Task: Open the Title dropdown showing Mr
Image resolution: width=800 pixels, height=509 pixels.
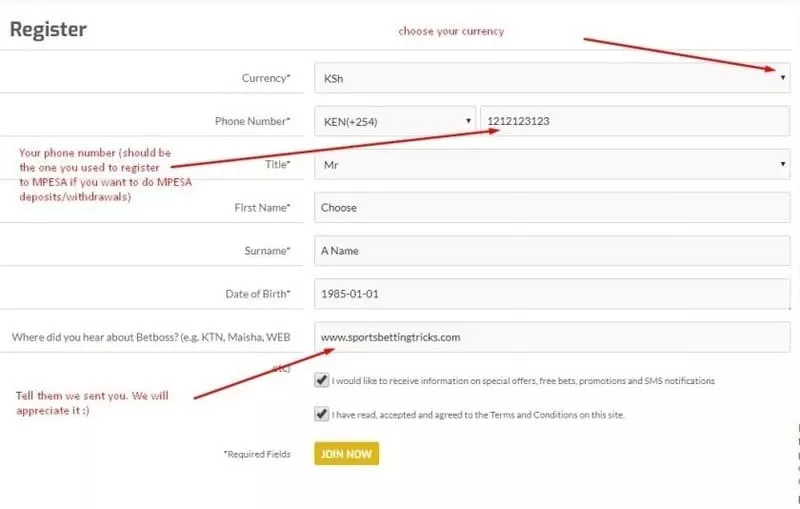Action: click(552, 164)
